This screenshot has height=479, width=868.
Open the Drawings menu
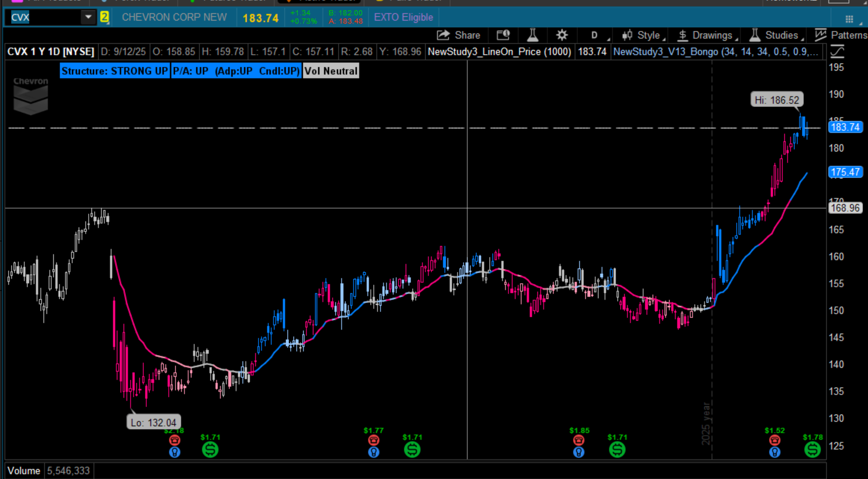[x=707, y=35]
